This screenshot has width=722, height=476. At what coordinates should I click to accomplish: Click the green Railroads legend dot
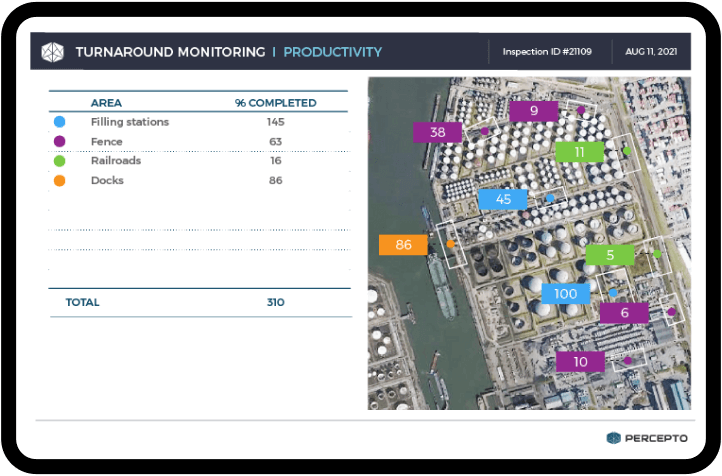tap(59, 161)
